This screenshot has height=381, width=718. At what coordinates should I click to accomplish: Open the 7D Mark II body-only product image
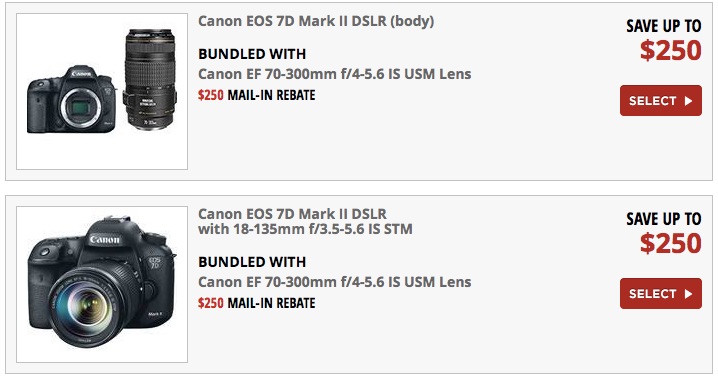coord(102,91)
